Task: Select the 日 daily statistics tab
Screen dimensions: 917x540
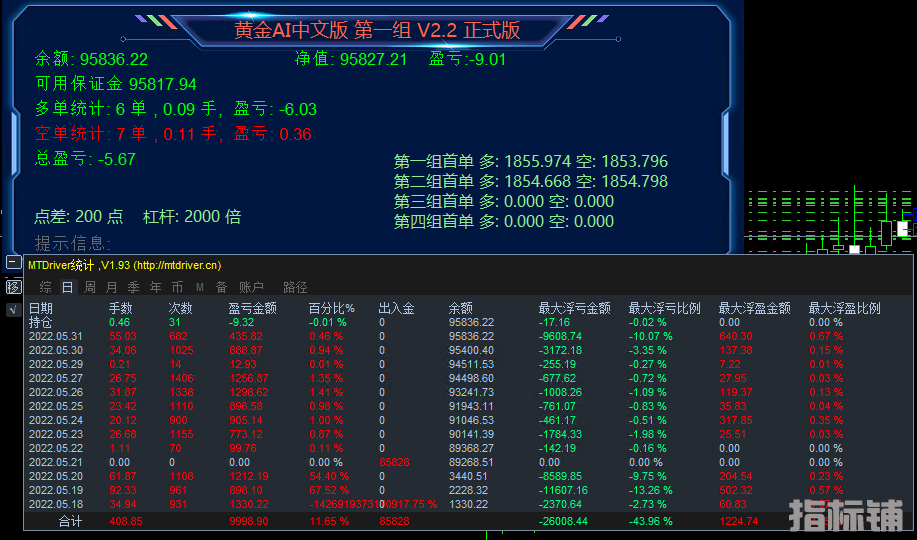Action: coord(67,287)
